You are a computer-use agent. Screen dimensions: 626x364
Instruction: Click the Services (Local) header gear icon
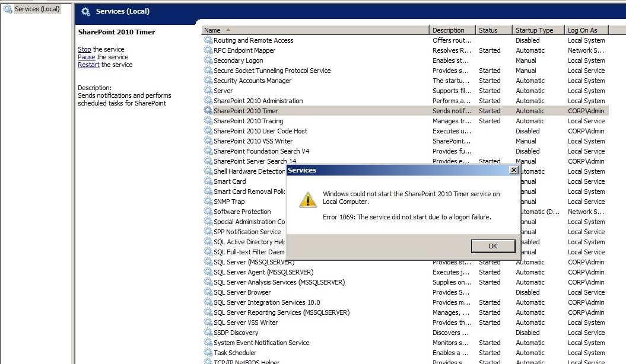tap(85, 12)
